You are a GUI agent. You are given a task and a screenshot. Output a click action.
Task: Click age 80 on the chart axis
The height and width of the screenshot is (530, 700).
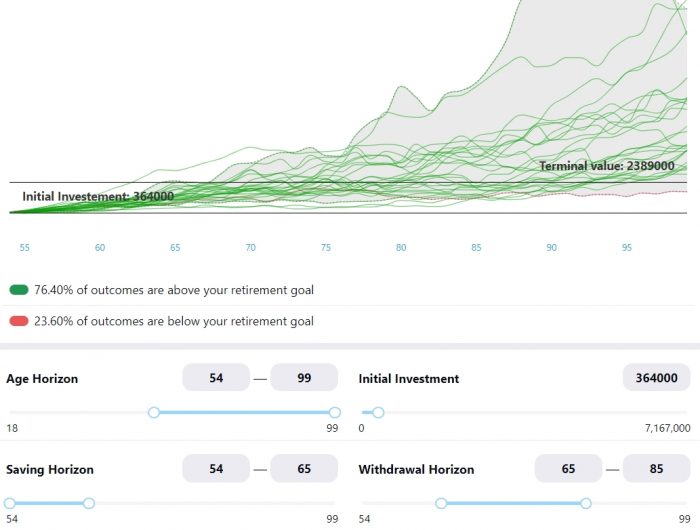pyautogui.click(x=400, y=247)
